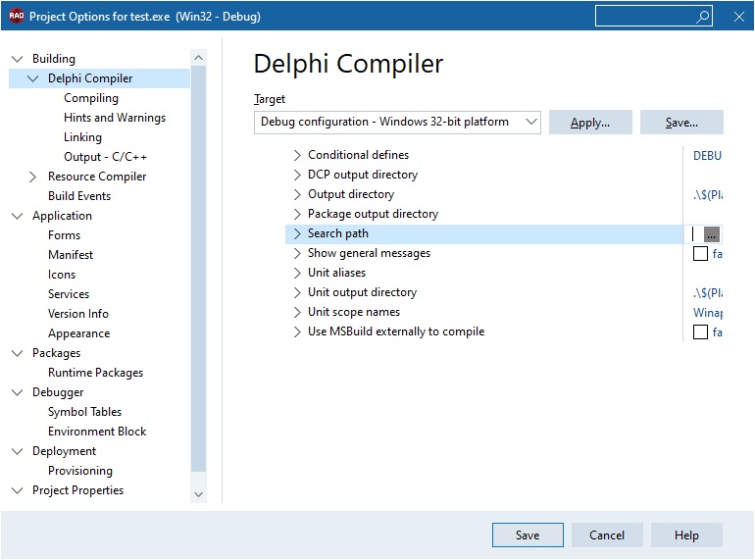This screenshot has height=560, width=755.
Task: Expand the Resource Compiler tree node
Action: pos(33,177)
